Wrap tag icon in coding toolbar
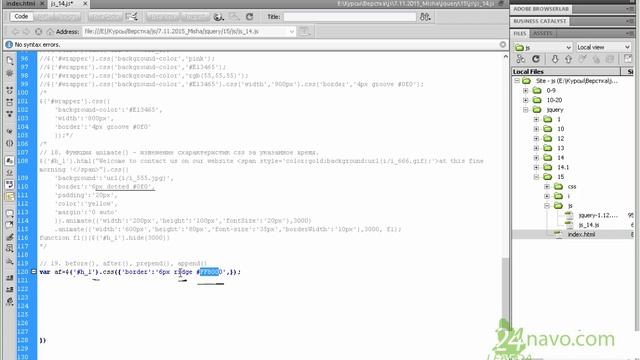 (x=10, y=237)
